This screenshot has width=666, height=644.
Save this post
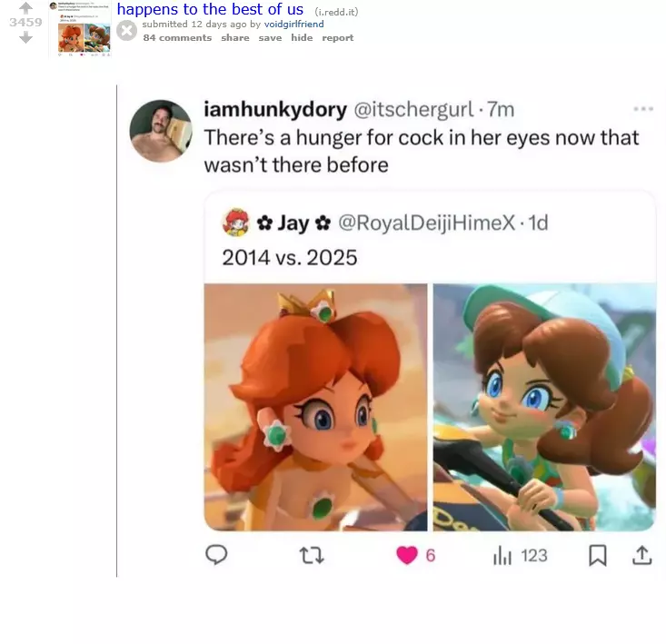coord(270,38)
